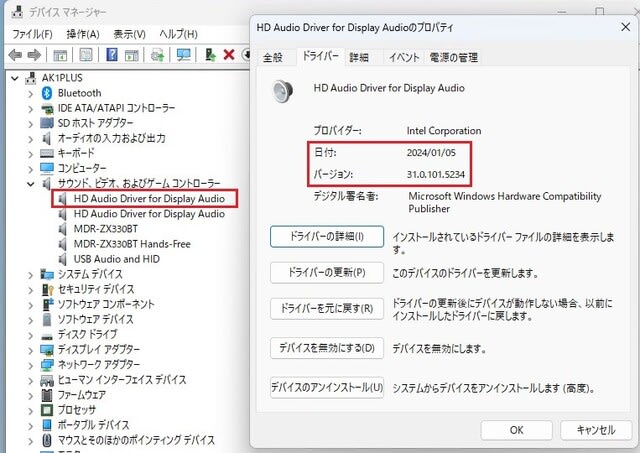Screen dimensions: 640x453
Task: Click the キャンセル button
Action: coord(596,430)
